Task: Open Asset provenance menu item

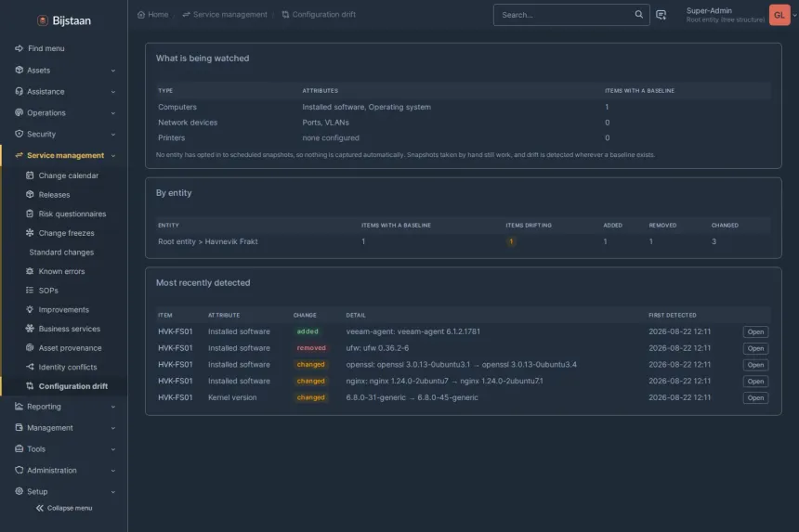Action: click(70, 348)
